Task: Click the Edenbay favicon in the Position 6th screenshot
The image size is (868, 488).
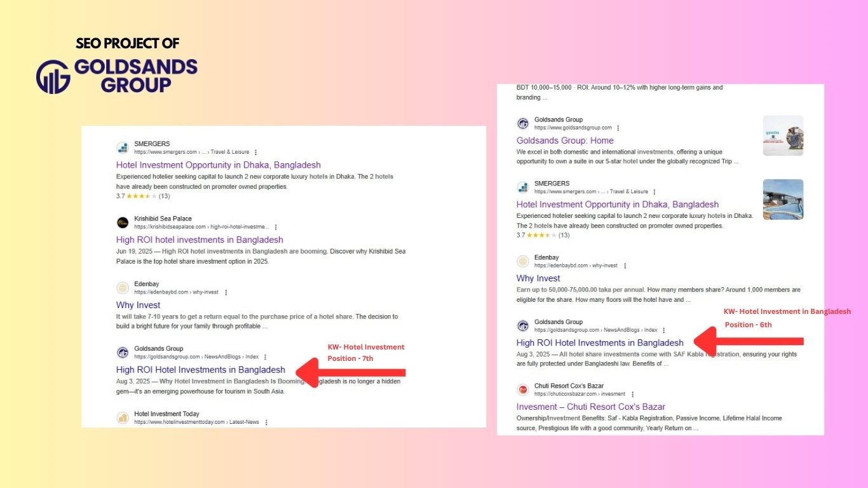Action: [x=523, y=261]
